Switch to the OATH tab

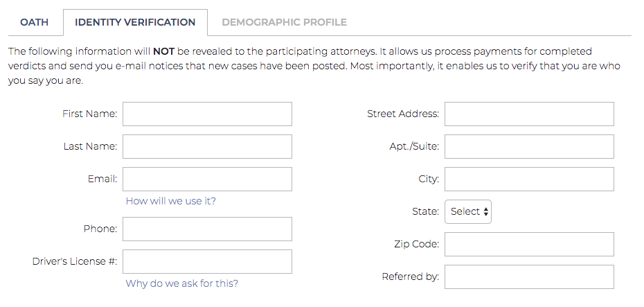tap(34, 22)
